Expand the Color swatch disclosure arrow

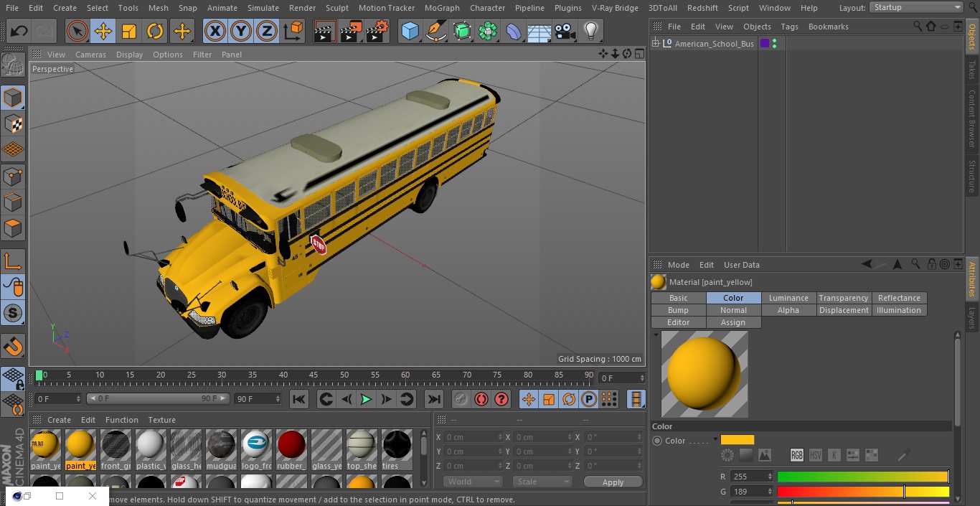point(715,440)
